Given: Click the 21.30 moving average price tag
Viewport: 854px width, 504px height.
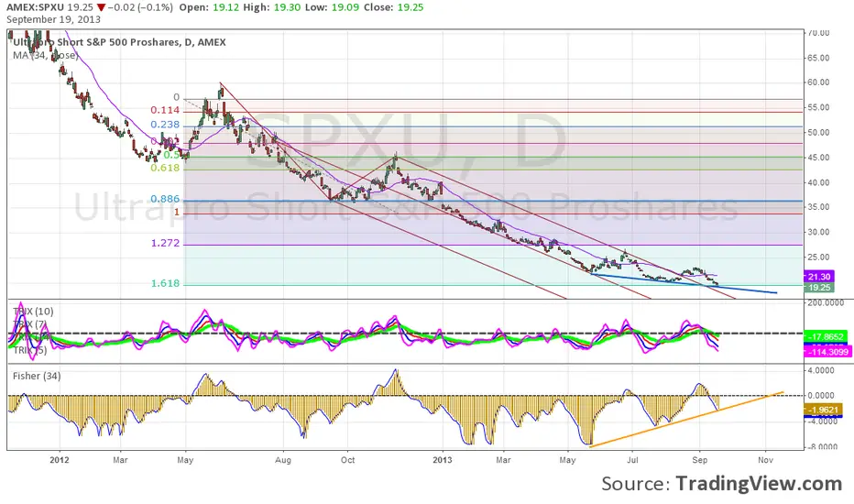Looking at the screenshot, I should 818,278.
